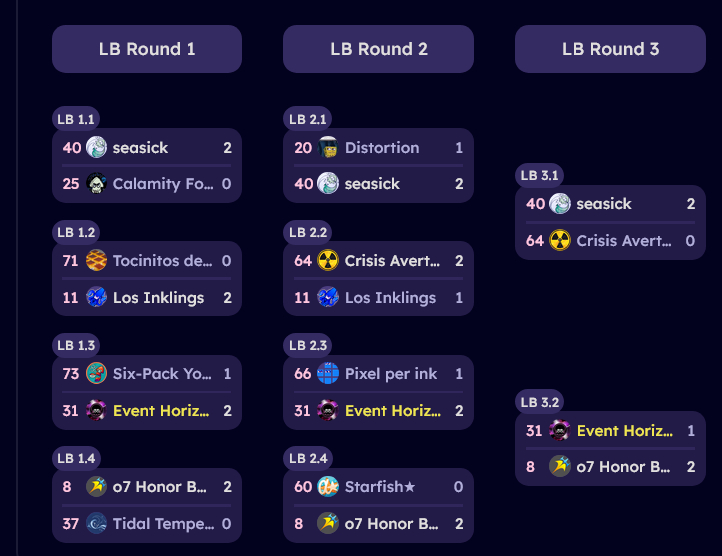Screen dimensions: 722x556
Task: Click Los Inklings avatar in LB 1.2
Action: 96,298
